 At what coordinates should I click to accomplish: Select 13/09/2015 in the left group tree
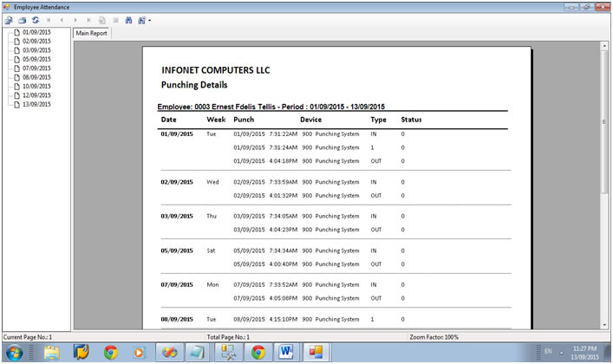(x=36, y=104)
